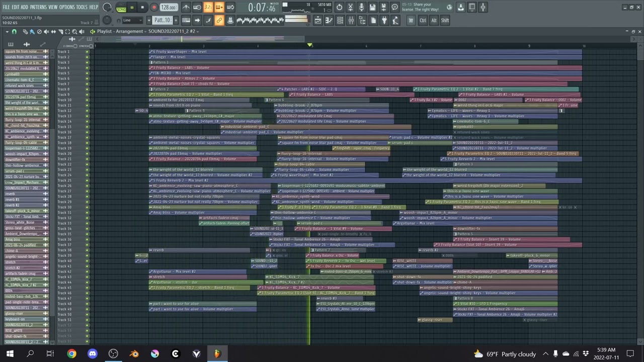Toggle the multilink to controllers icon
Viewport: 644px width, 362px height.
click(x=219, y=20)
